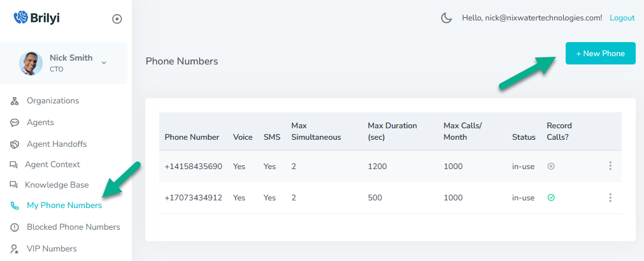Enable call recording for +14158435690
The height and width of the screenshot is (261, 644).
pyautogui.click(x=551, y=166)
